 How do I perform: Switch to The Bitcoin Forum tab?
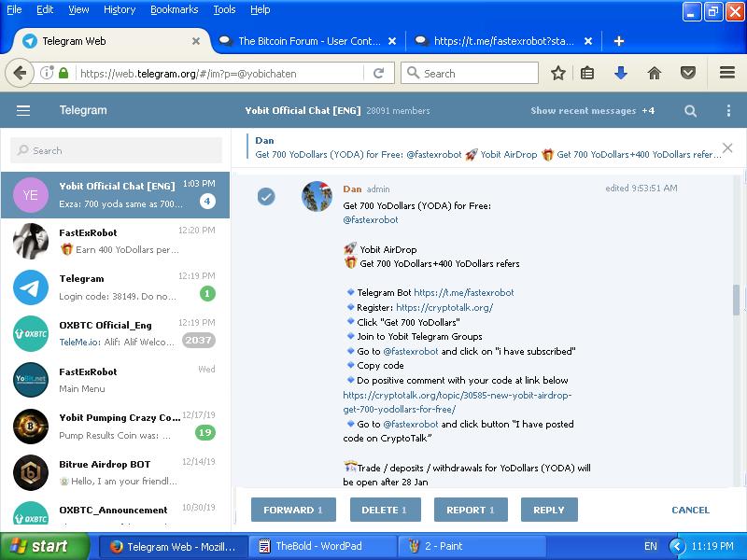pyautogui.click(x=308, y=41)
